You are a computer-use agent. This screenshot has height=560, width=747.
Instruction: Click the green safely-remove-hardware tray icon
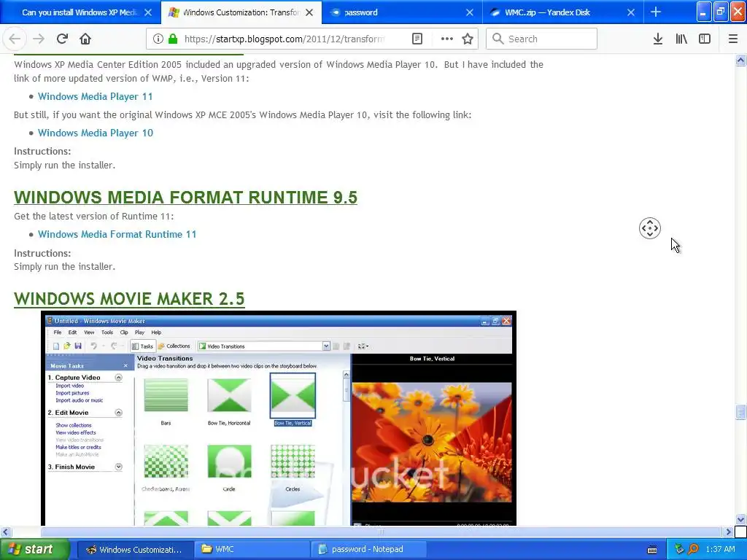click(x=679, y=549)
